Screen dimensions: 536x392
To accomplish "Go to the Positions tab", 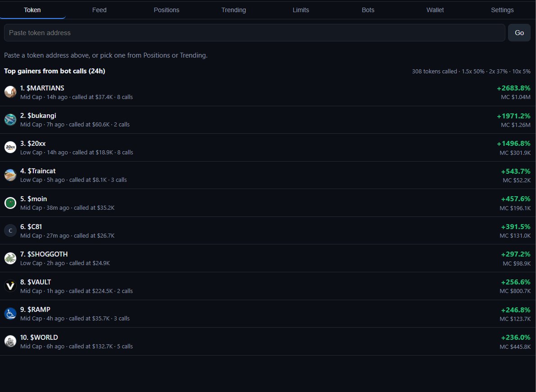I will point(167,10).
